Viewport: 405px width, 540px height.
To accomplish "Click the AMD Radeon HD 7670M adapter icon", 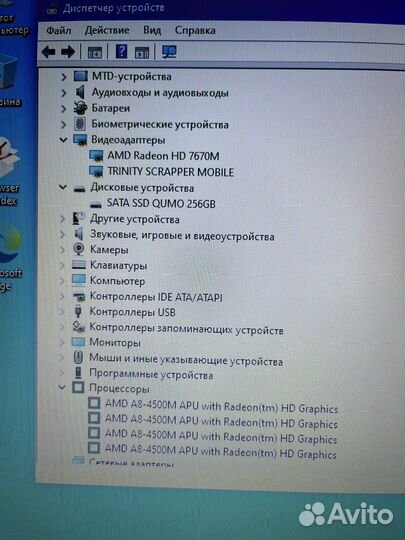I will click(96, 156).
